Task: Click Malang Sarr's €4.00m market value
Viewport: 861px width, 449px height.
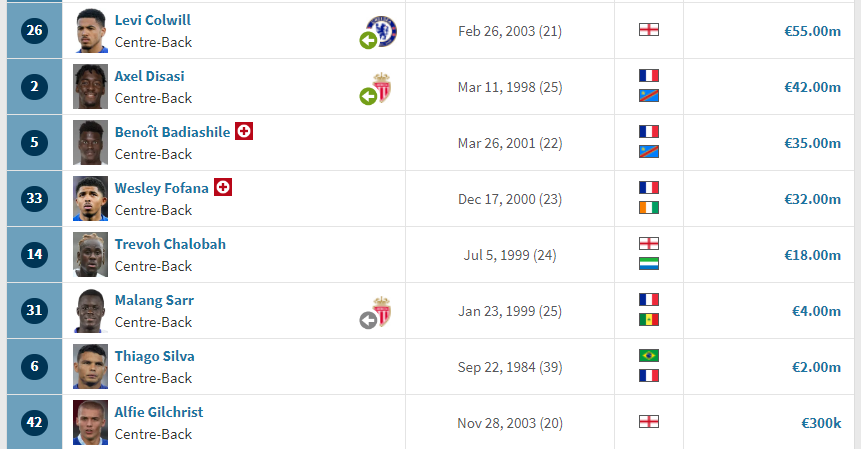Action: [816, 311]
